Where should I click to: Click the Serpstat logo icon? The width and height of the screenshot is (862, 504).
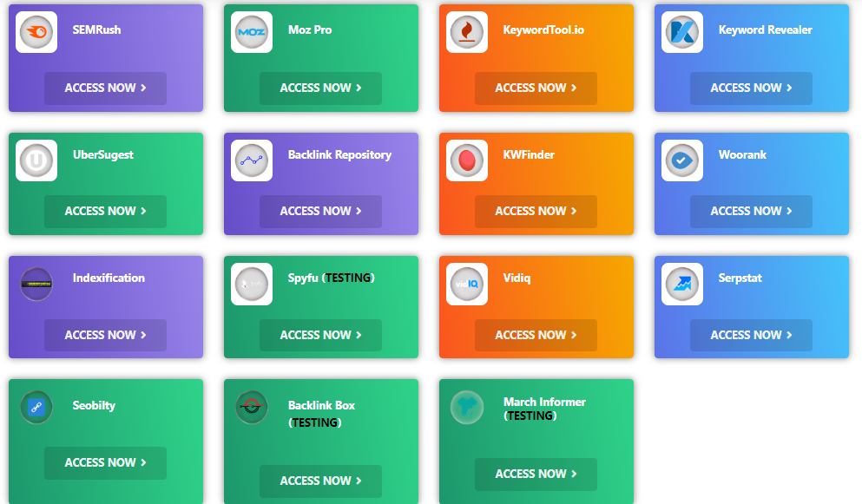pos(682,284)
